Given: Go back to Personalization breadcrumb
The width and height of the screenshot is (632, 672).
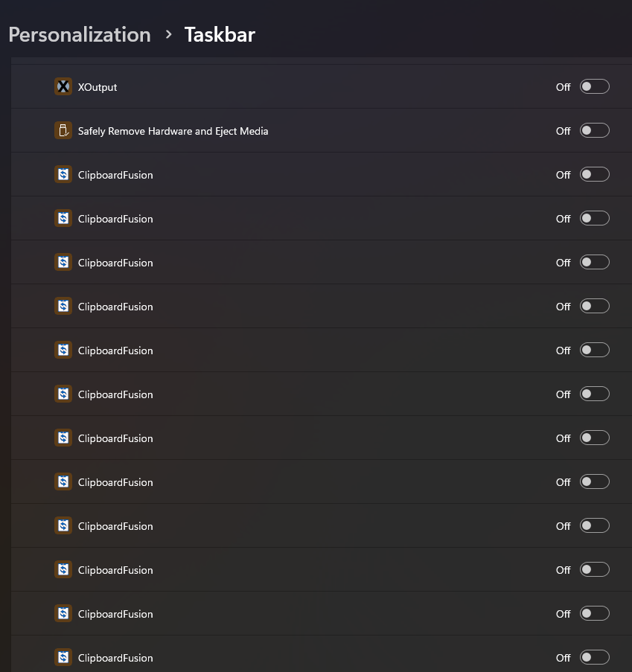Looking at the screenshot, I should click(x=80, y=35).
